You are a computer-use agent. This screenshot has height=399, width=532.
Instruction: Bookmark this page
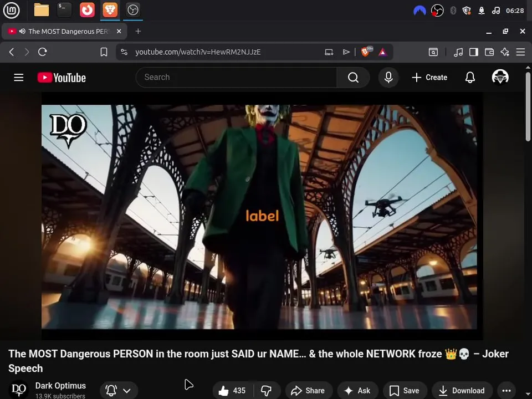click(x=104, y=52)
